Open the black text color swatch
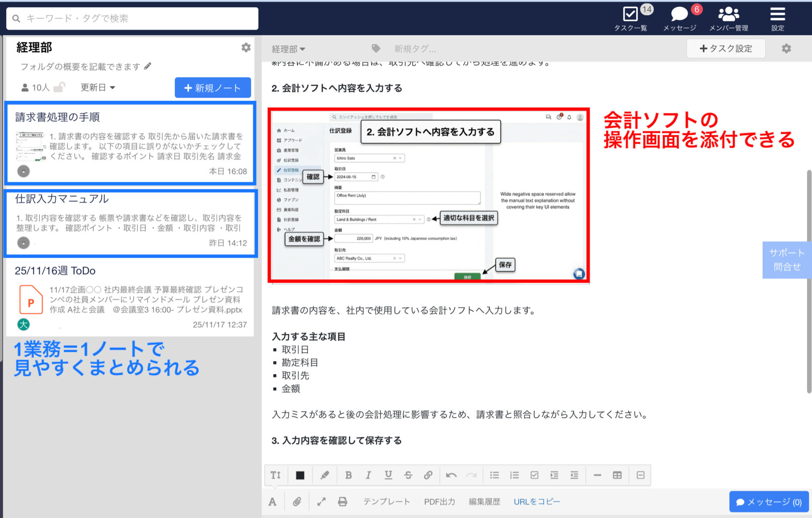The width and height of the screenshot is (812, 518). 300,475
